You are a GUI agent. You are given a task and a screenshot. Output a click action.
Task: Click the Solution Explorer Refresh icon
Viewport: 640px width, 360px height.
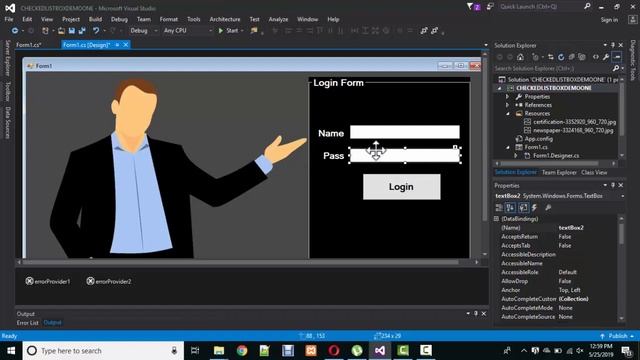pos(561,57)
